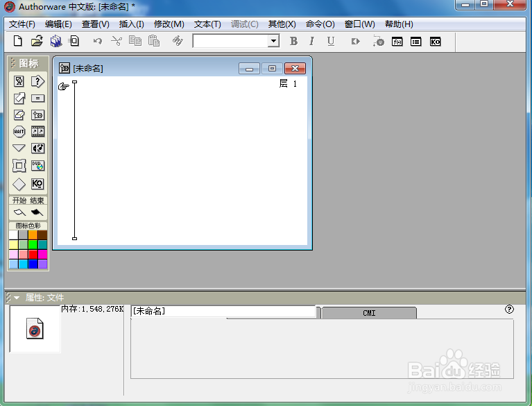Viewport: 532px width, 406px height.
Task: Open the 查看(V) menu
Action: tap(95, 24)
